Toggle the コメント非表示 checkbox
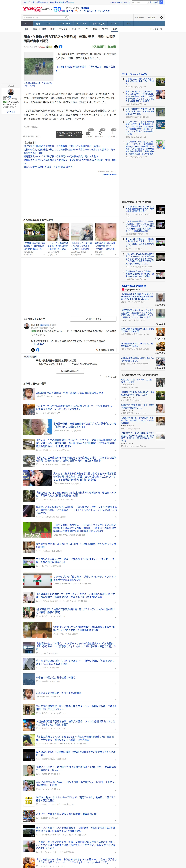 coord(102,377)
